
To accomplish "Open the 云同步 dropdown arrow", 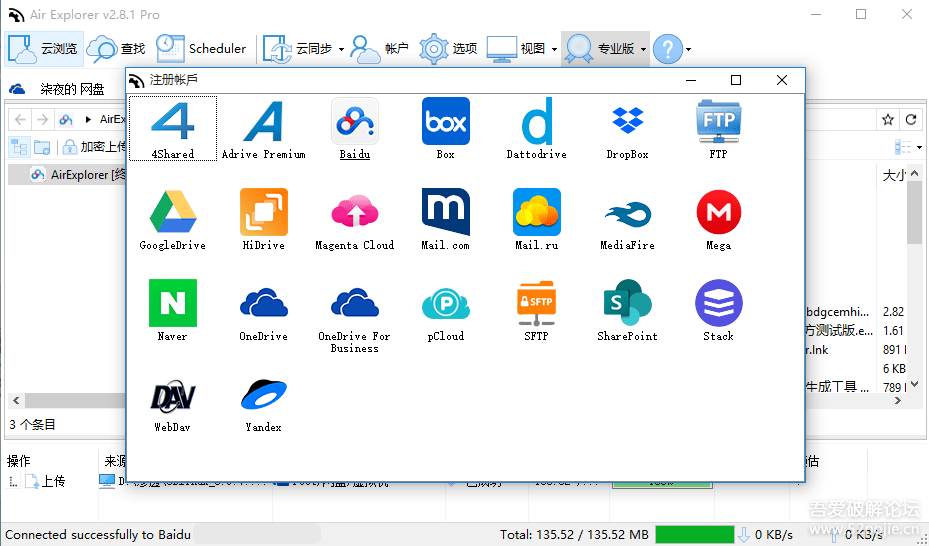I will click(x=341, y=49).
